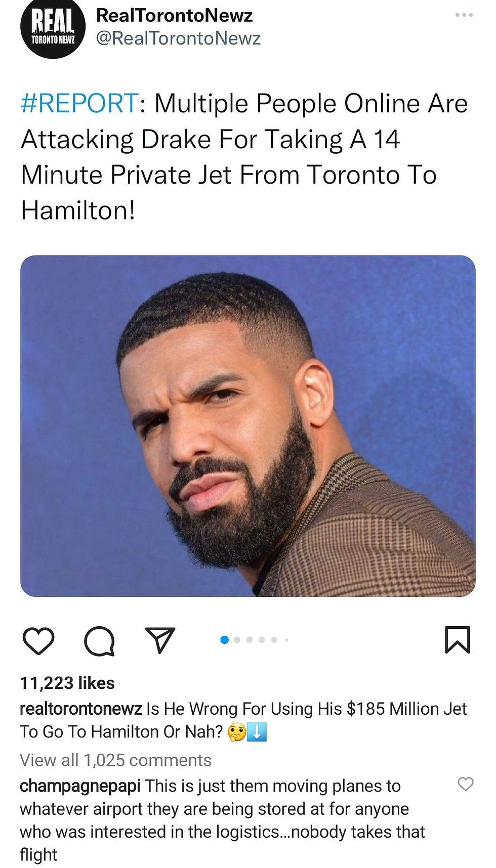The image size is (496, 868).
Task: Open the Drake photo in the post
Action: click(x=248, y=426)
